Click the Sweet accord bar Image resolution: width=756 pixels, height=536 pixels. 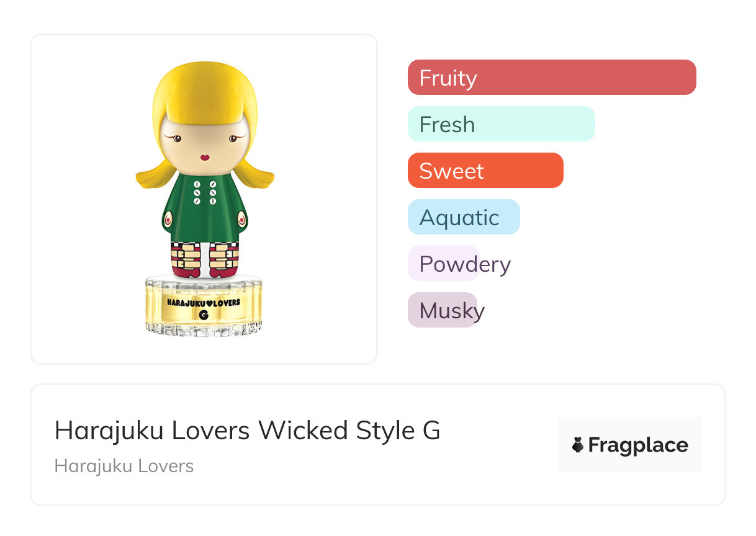pyautogui.click(x=485, y=171)
